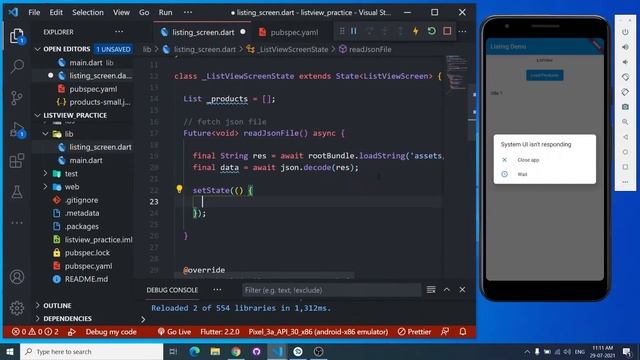This screenshot has height=360, width=640.
Task: Open the Source Control view
Action: pos(17,98)
